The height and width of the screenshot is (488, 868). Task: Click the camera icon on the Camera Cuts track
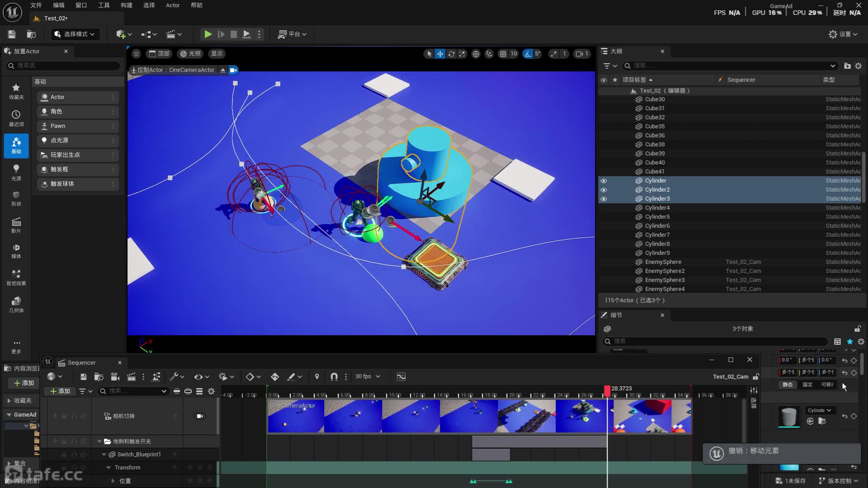[x=200, y=416]
